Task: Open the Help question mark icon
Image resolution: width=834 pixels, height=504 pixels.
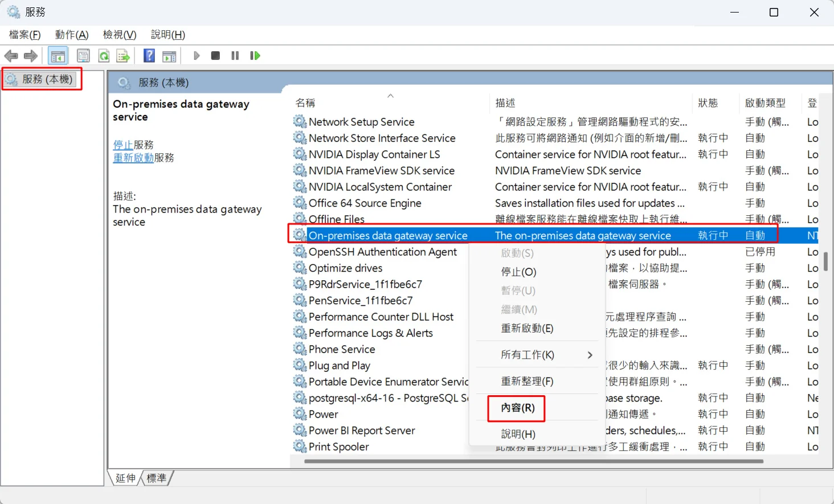Action: pyautogui.click(x=149, y=56)
